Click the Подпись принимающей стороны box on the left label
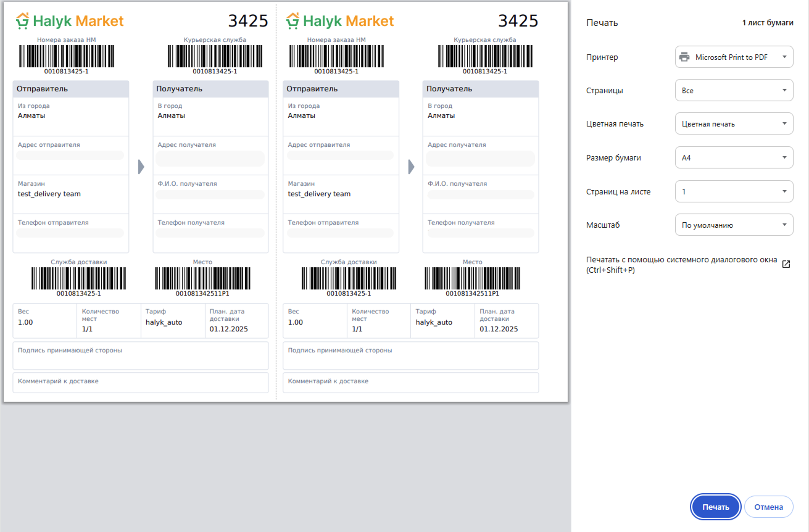809x532 pixels. click(141, 356)
